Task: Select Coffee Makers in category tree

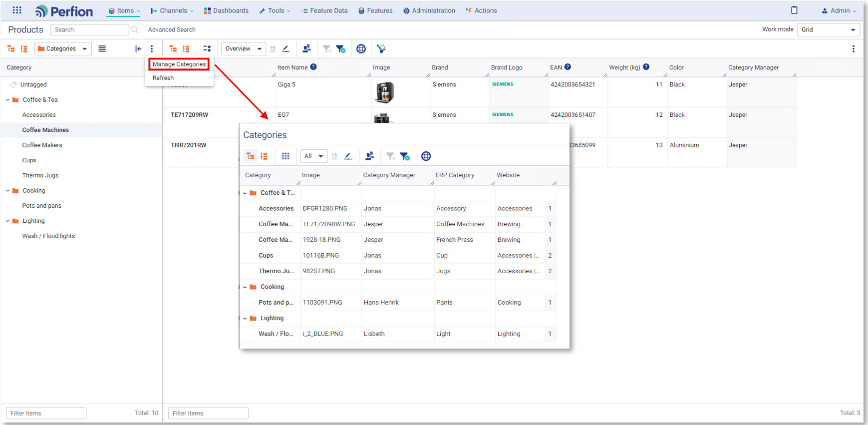Action: coord(42,145)
